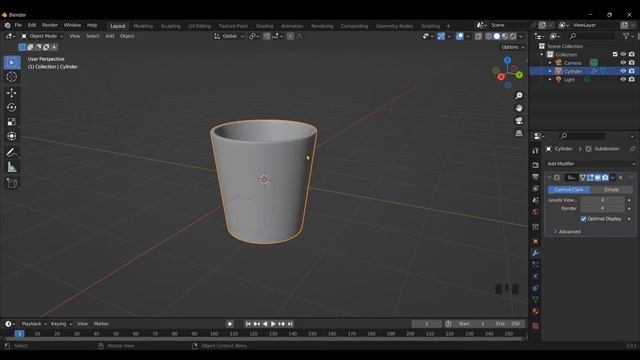Select the Cursor tool
640x360 pixels.
point(12,77)
